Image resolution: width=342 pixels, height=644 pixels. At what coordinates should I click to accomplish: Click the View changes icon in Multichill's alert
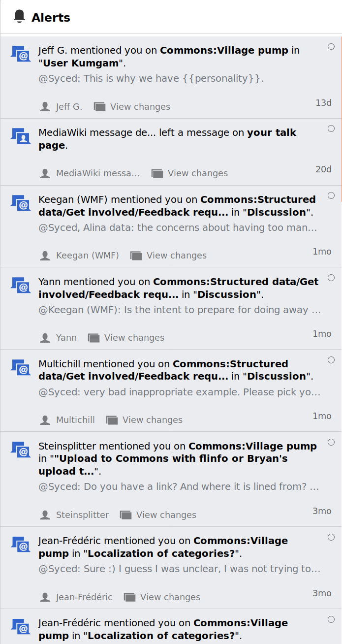(111, 419)
